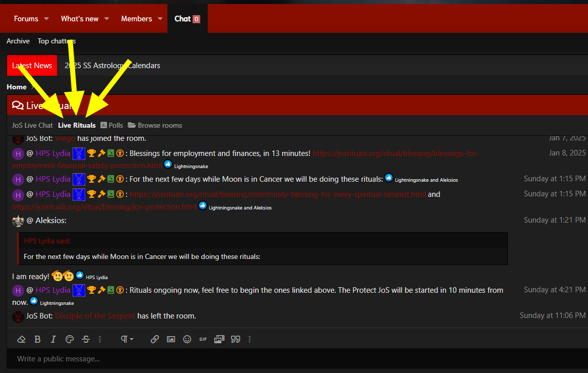588x373 pixels.
Task: Expand the Forums menu dropdown arrow
Action: point(46,19)
